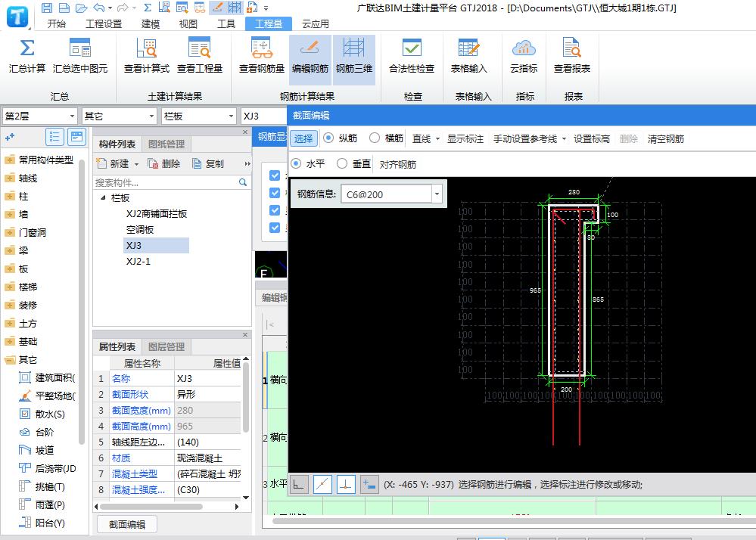Click 清空钢筋 button
The image size is (756, 540).
pos(666,138)
